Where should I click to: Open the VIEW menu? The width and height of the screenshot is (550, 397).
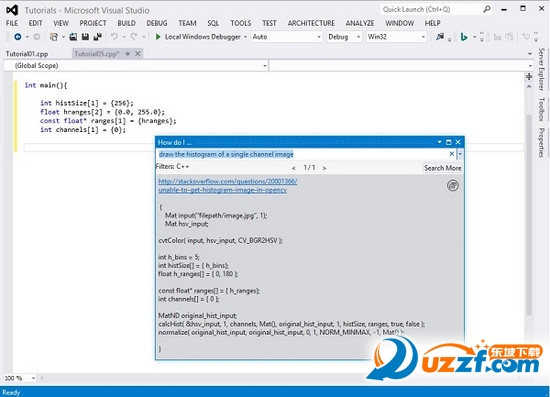(61, 23)
